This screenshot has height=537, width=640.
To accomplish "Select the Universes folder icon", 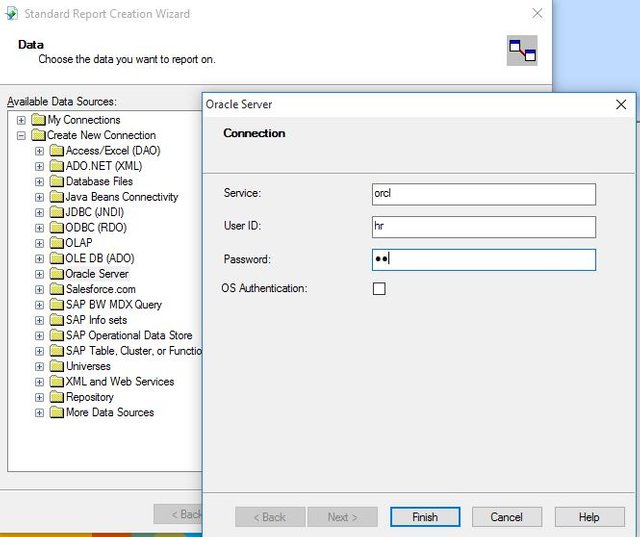I will (x=57, y=366).
